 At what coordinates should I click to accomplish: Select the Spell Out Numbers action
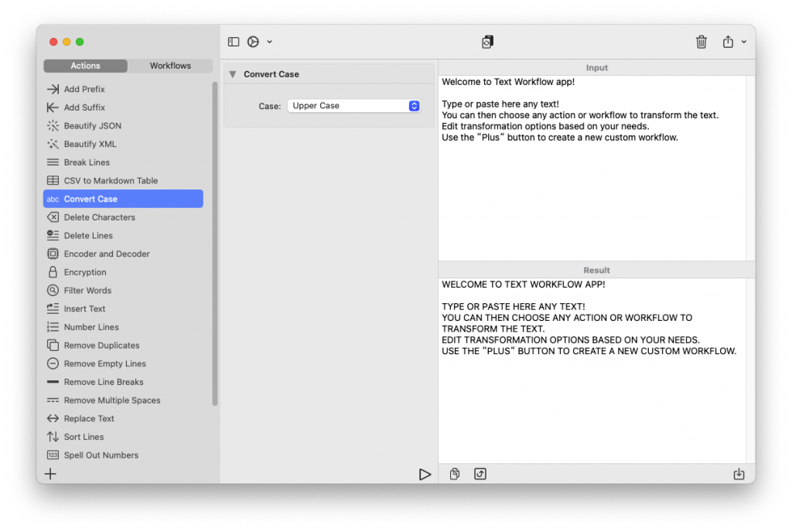[123, 455]
